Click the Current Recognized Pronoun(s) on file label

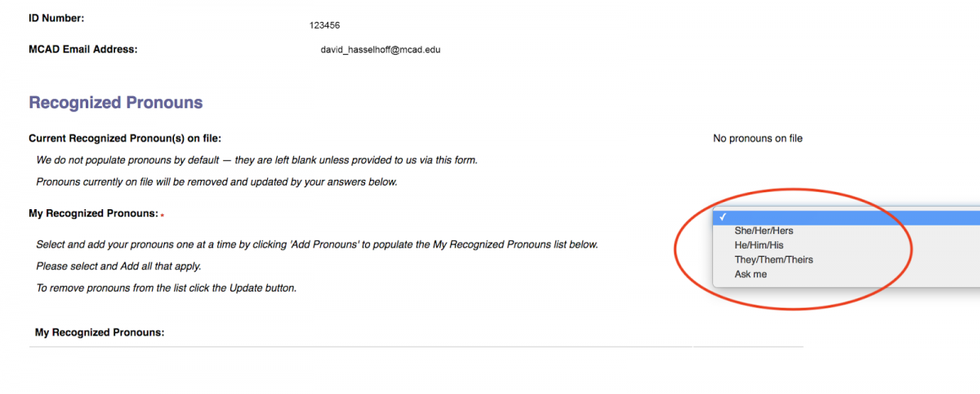coord(125,139)
